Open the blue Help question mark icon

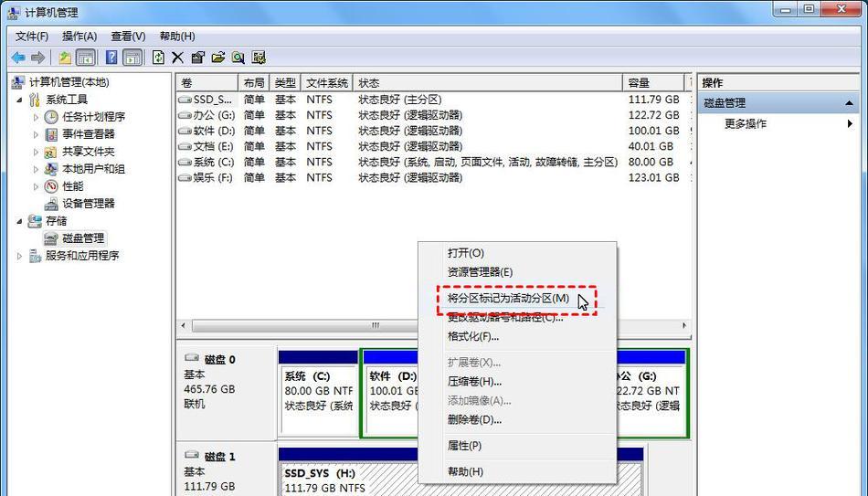pyautogui.click(x=111, y=58)
